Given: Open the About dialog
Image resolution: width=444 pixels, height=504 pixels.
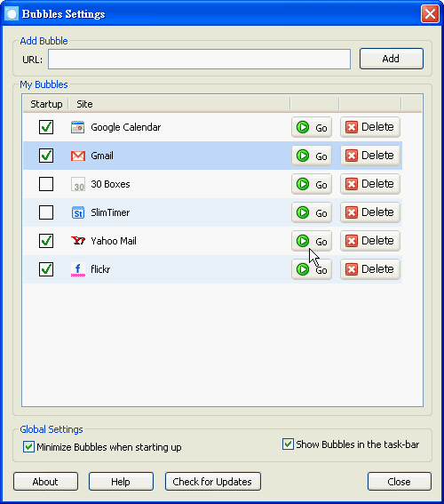Looking at the screenshot, I should [45, 482].
